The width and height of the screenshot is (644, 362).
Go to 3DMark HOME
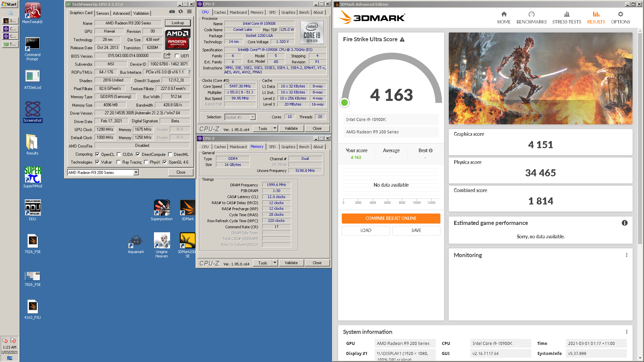pos(504,18)
